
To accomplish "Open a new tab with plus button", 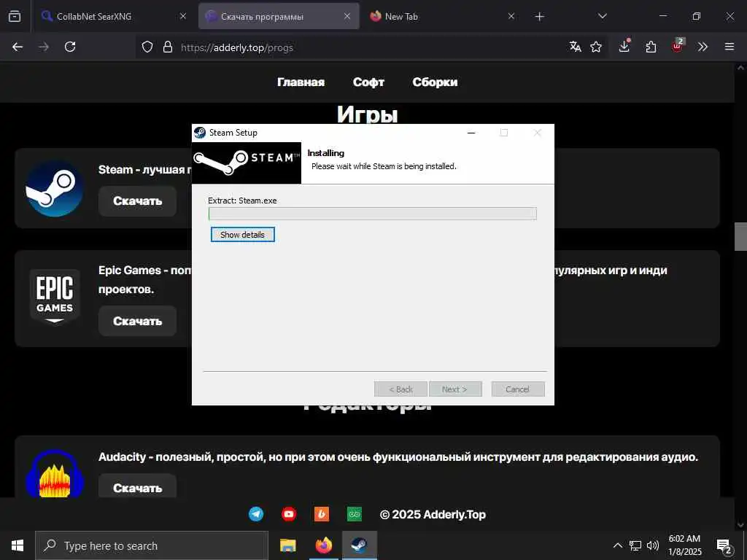I will click(x=539, y=17).
